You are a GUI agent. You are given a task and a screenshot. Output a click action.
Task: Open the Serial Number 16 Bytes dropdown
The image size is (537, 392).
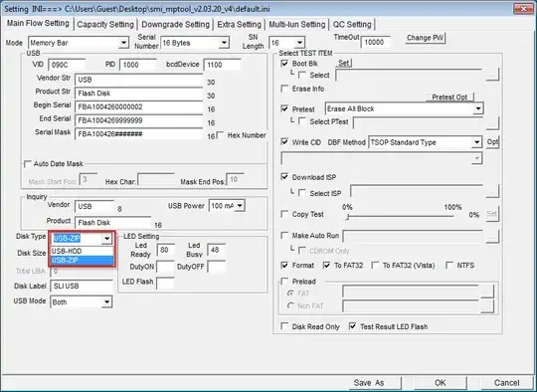(x=224, y=43)
